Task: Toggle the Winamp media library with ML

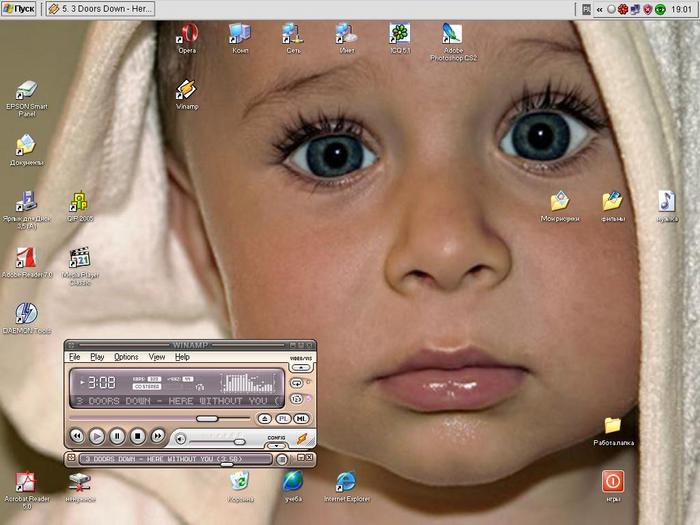Action: 301,419
